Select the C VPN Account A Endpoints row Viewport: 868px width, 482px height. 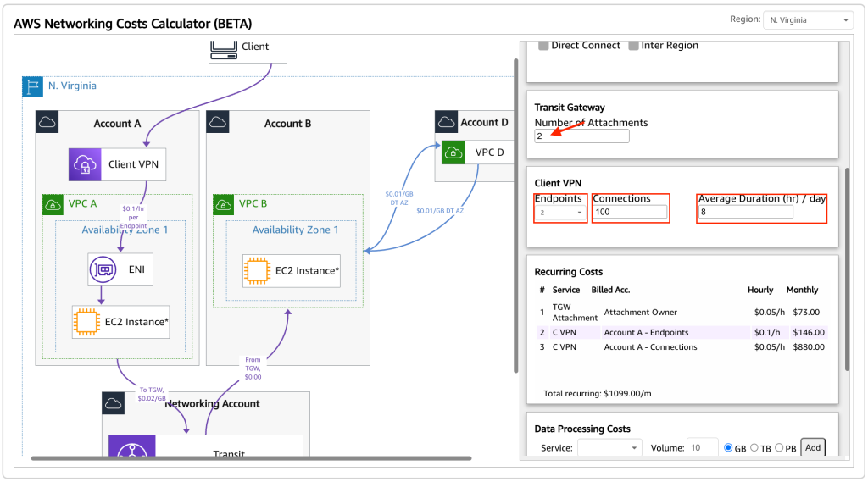pyautogui.click(x=682, y=333)
